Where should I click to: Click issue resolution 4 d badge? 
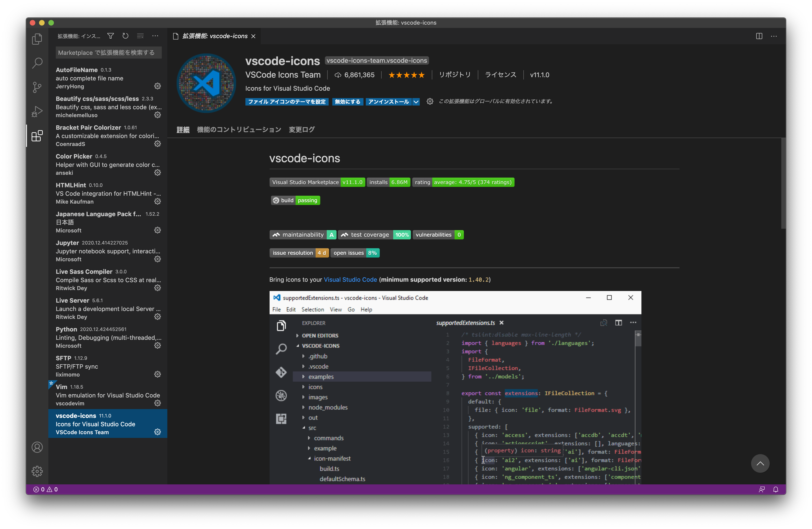click(299, 253)
